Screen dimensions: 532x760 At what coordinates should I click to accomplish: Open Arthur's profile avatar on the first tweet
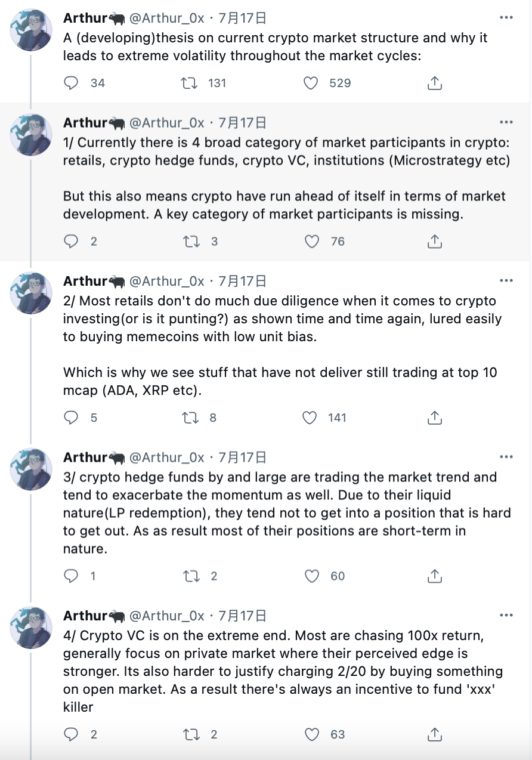[x=30, y=29]
